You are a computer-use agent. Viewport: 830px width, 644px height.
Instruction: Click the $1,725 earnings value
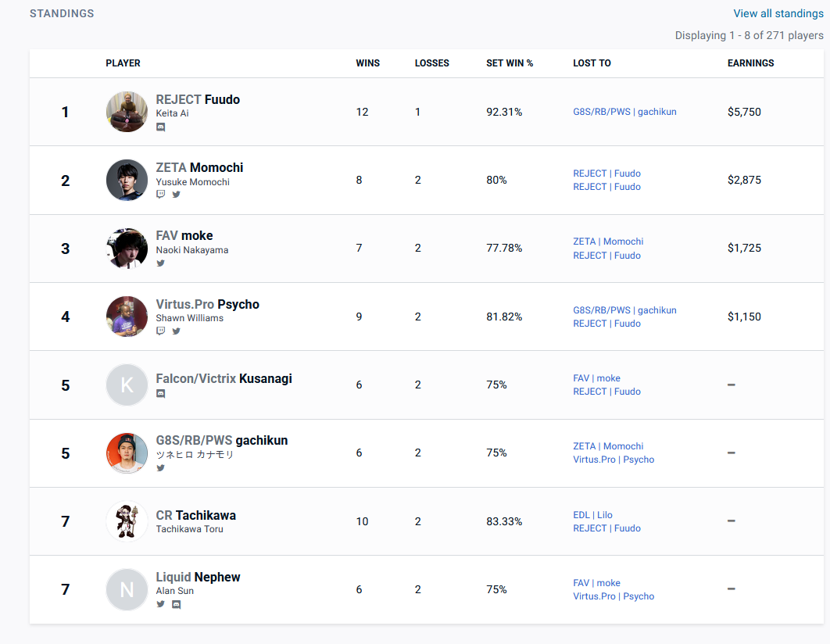[744, 248]
